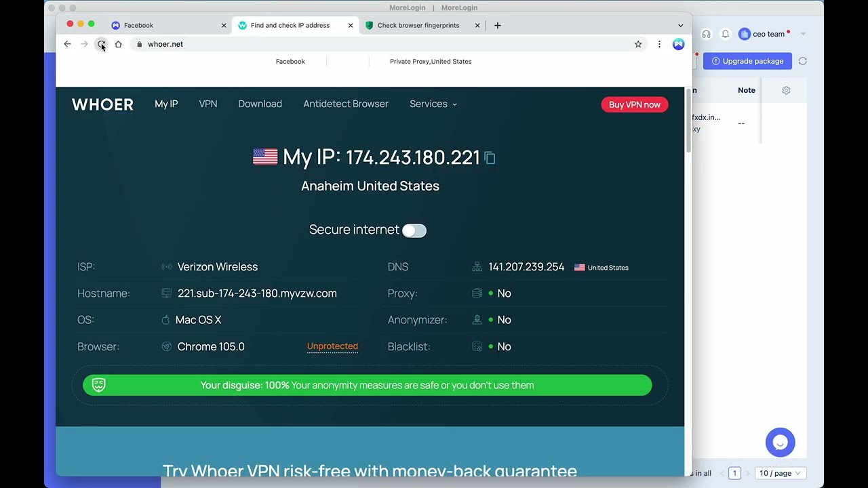The height and width of the screenshot is (488, 868).
Task: Click the US flag beside My IP
Action: (265, 157)
